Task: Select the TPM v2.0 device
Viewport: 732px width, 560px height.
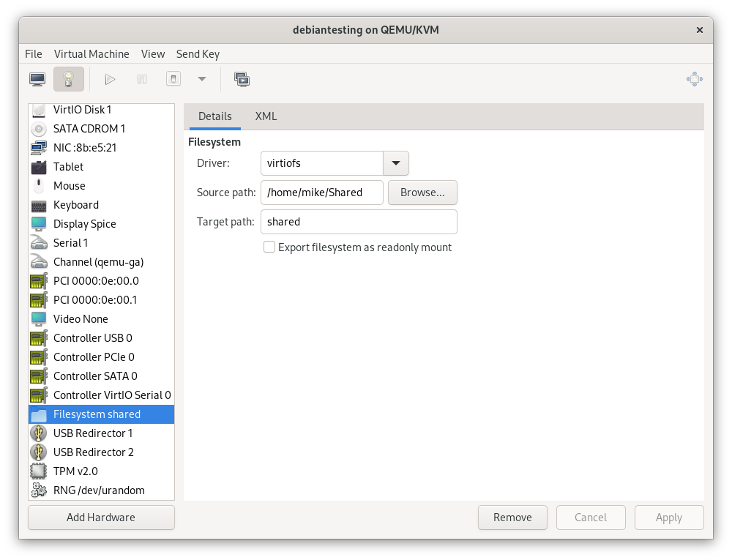Action: point(75,471)
